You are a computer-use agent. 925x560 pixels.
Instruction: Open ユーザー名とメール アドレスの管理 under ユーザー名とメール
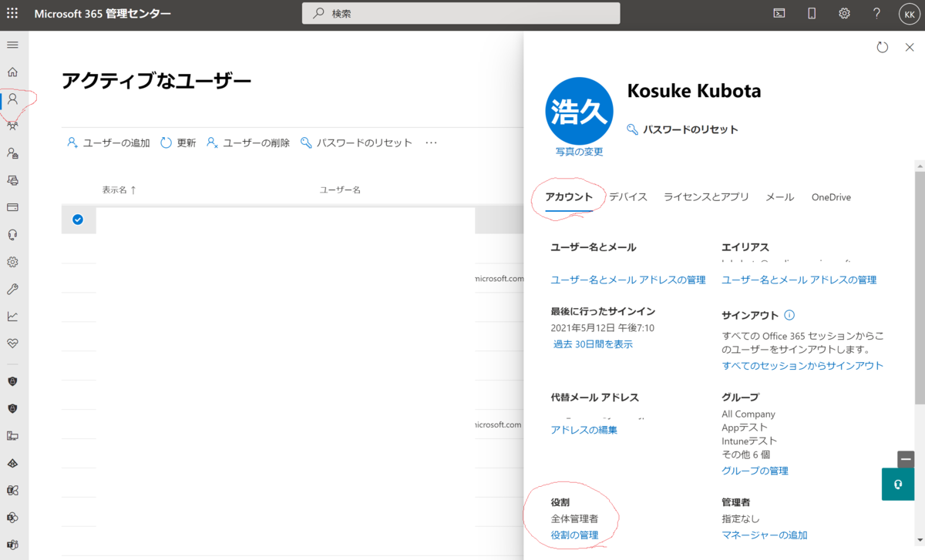628,280
